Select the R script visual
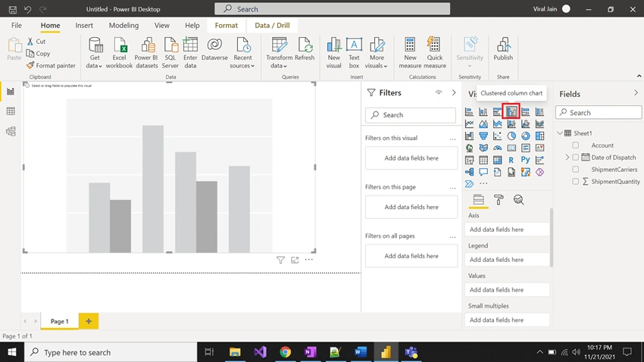644x362 pixels. coord(511,160)
